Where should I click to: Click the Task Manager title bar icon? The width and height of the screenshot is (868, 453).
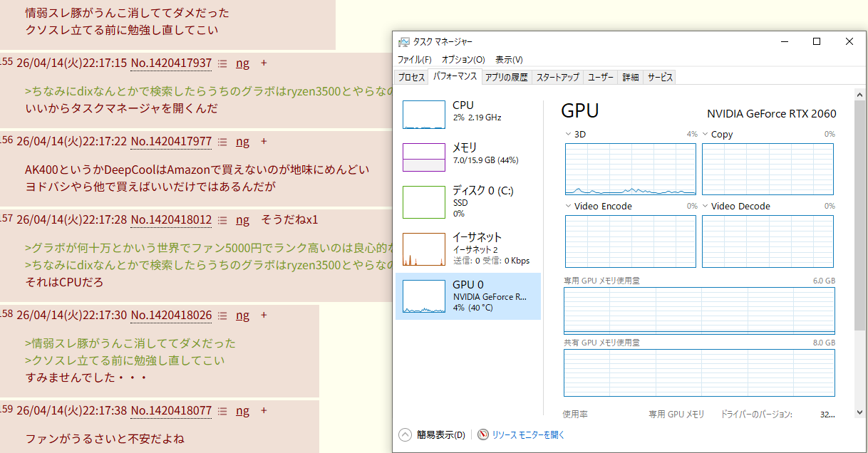[x=404, y=42]
